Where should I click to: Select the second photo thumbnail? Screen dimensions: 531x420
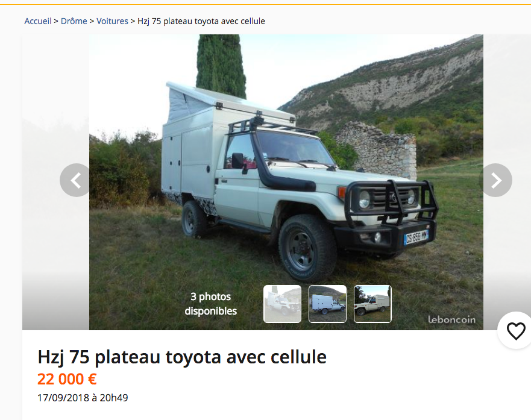[x=327, y=304]
